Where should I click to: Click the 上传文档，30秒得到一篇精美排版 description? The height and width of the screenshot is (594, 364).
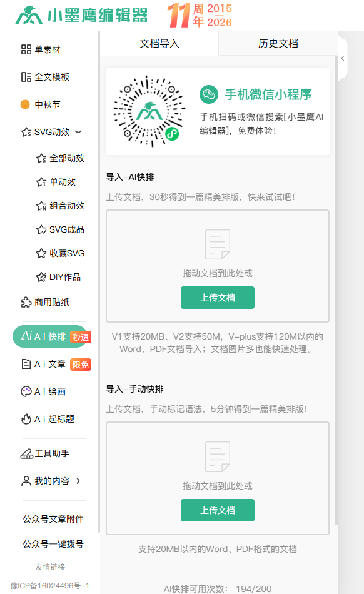tap(200, 197)
